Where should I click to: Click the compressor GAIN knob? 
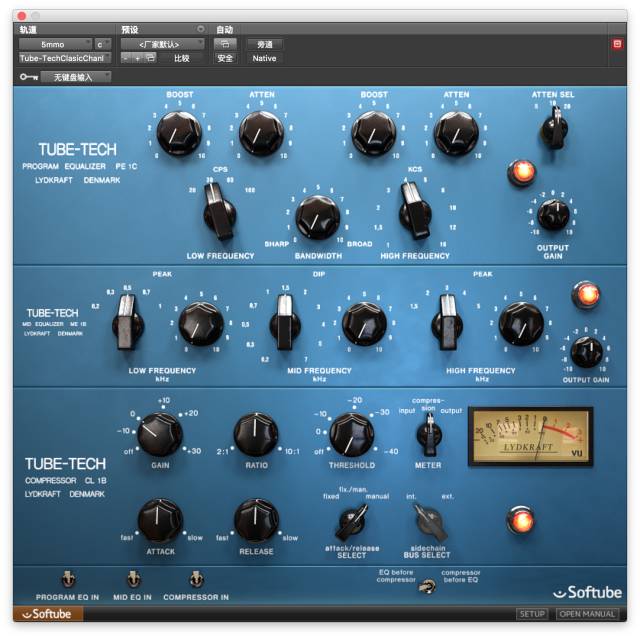tap(160, 434)
